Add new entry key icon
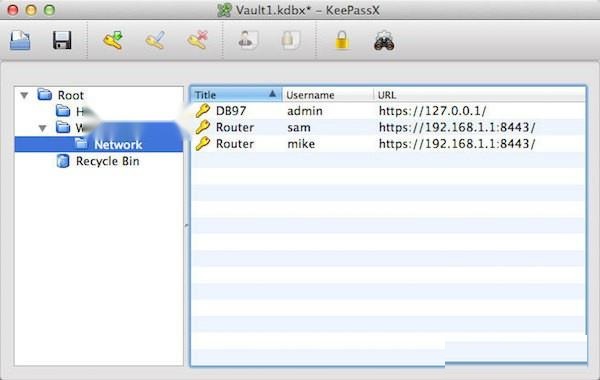 click(113, 41)
